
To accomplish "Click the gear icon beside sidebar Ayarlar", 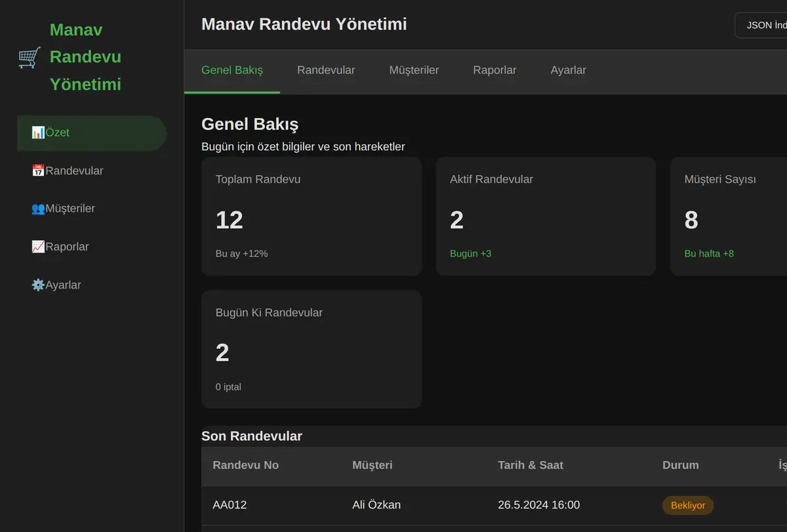I will click(x=38, y=285).
